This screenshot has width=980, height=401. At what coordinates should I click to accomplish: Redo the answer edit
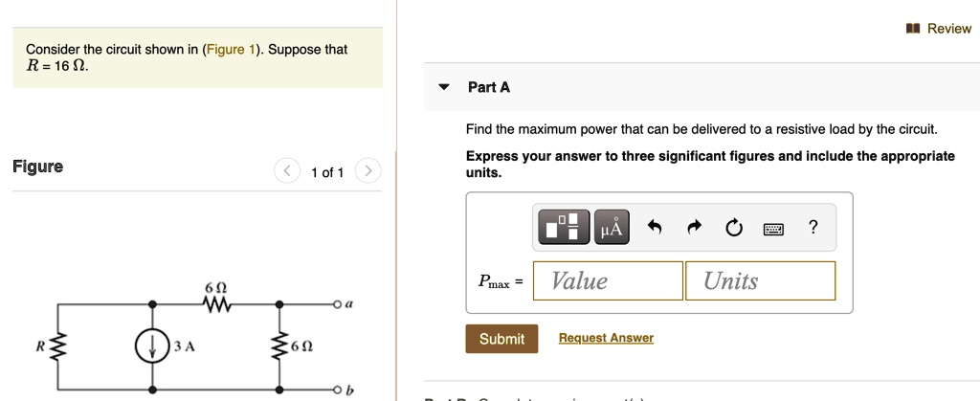pyautogui.click(x=694, y=228)
